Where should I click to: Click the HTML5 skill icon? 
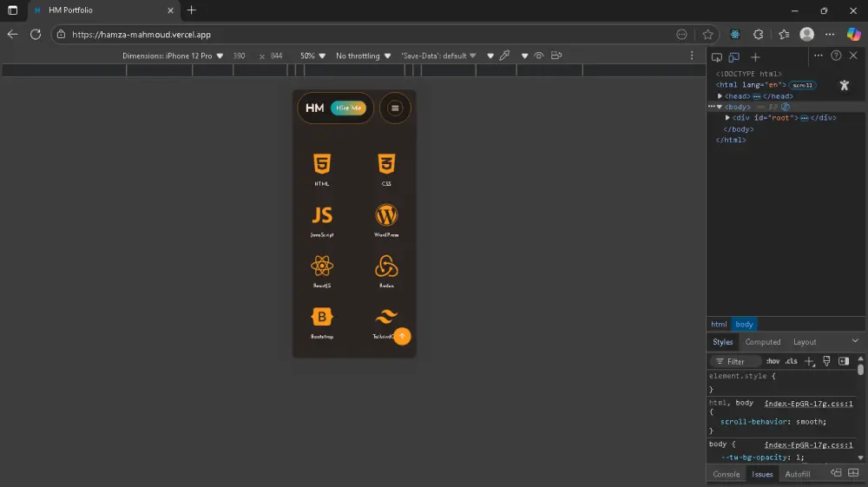322,164
